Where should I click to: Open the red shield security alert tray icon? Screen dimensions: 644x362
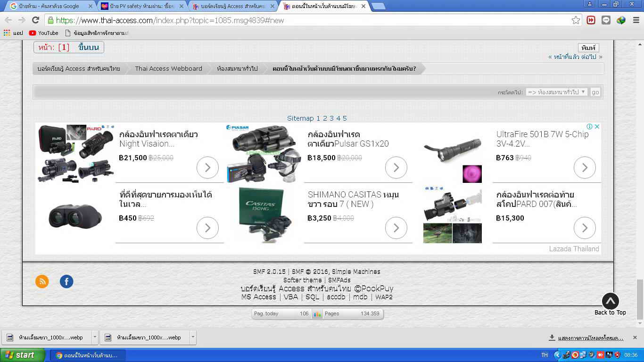tap(617, 355)
